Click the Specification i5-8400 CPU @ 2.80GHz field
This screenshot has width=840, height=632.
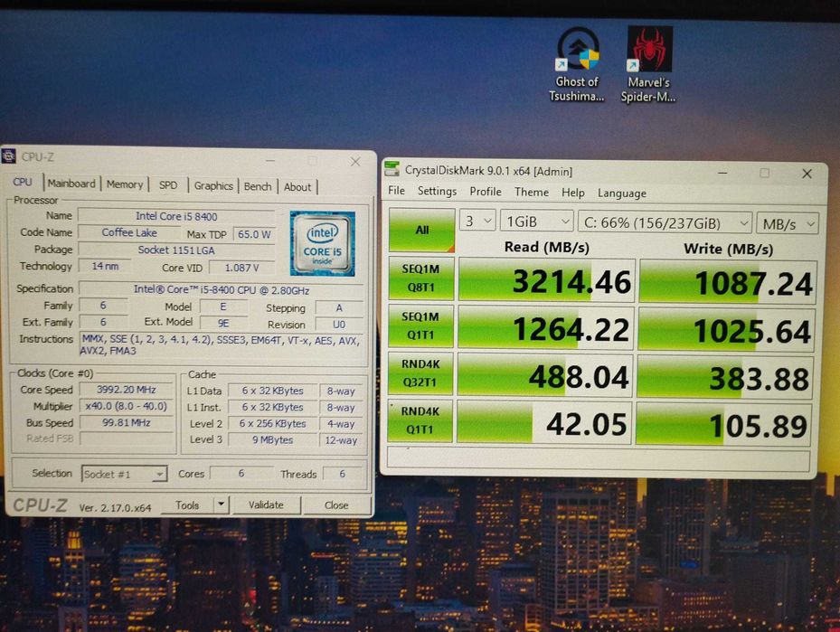tap(222, 289)
